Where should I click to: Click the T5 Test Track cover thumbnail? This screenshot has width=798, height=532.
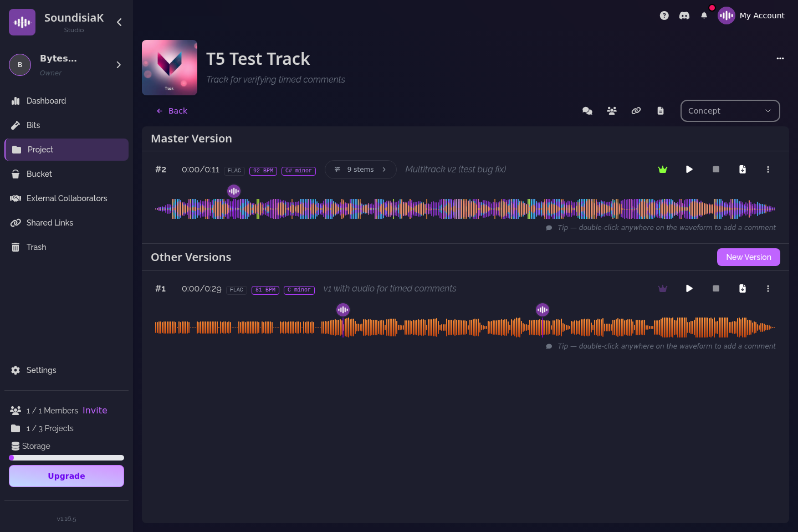tap(170, 68)
